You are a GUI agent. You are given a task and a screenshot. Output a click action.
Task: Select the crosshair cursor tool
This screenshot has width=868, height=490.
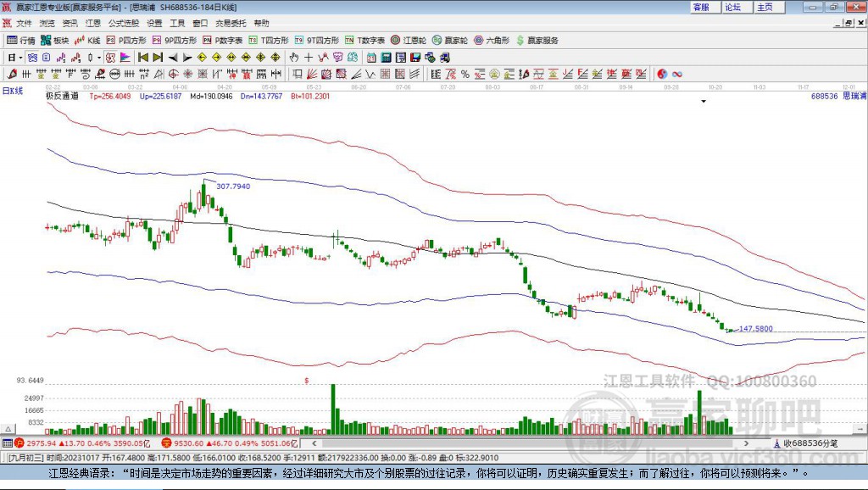309,57
